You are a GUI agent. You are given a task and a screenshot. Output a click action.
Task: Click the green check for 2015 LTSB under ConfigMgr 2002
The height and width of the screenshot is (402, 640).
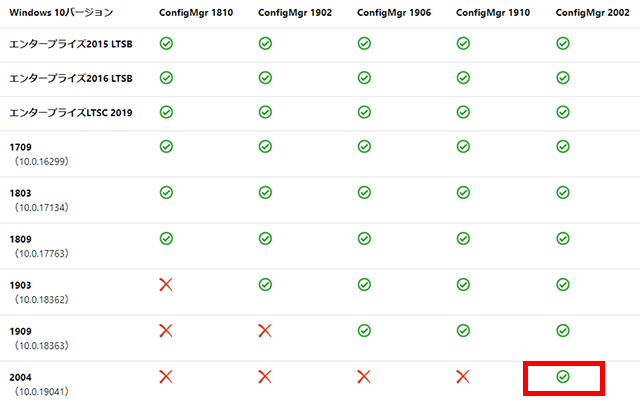563,44
